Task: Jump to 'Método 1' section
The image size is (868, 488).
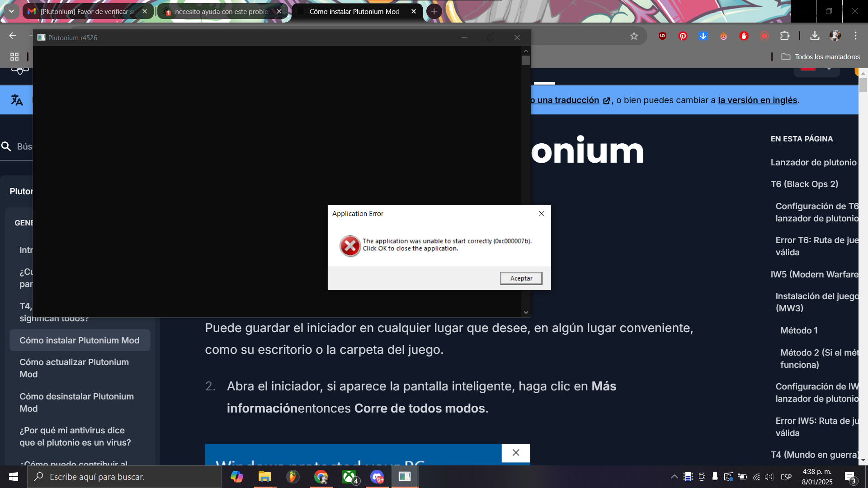Action: click(799, 331)
